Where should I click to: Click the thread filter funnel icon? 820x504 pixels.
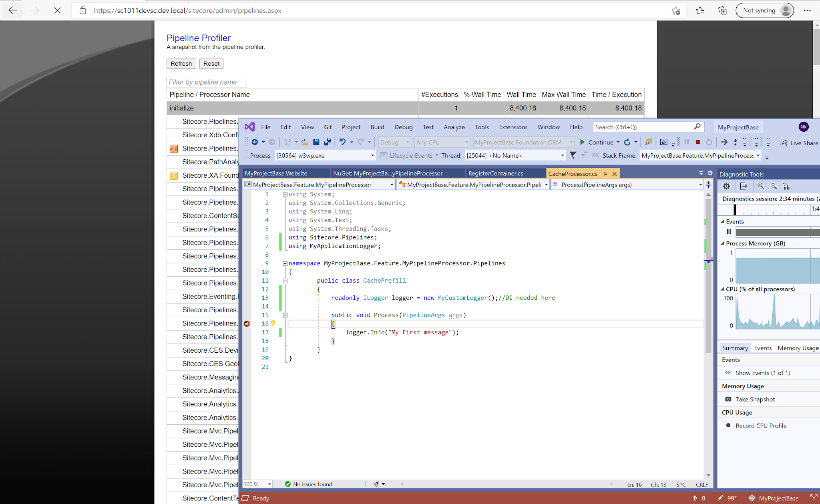(573, 155)
